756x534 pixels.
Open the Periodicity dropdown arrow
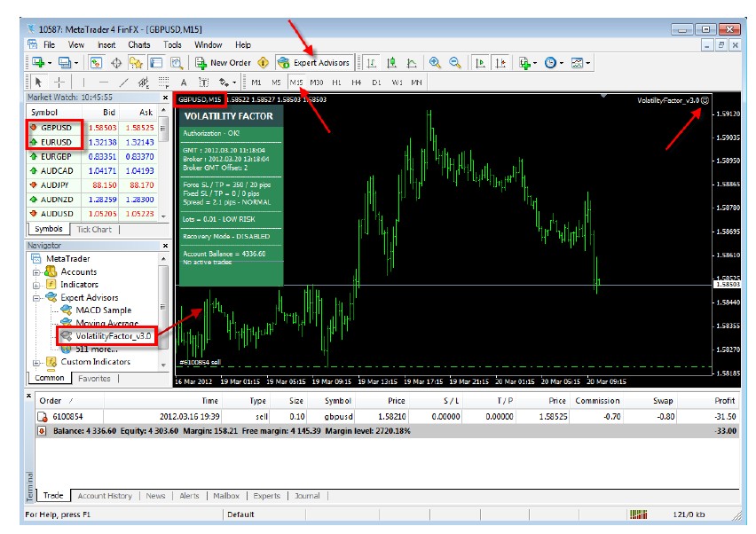tap(562, 63)
